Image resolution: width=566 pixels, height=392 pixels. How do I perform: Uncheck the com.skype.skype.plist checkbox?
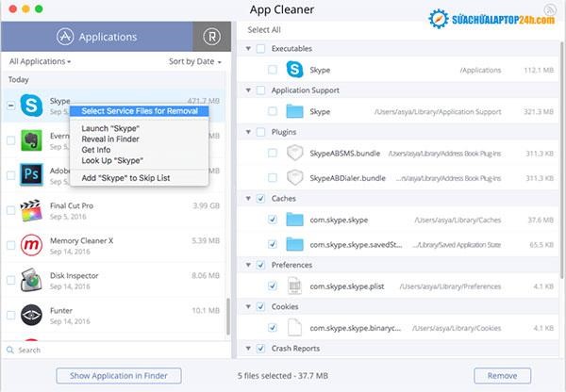[272, 285]
